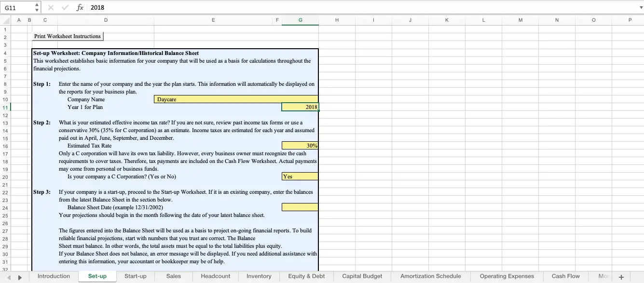
Task: Go to the Equity & Debt tab
Action: (306, 276)
